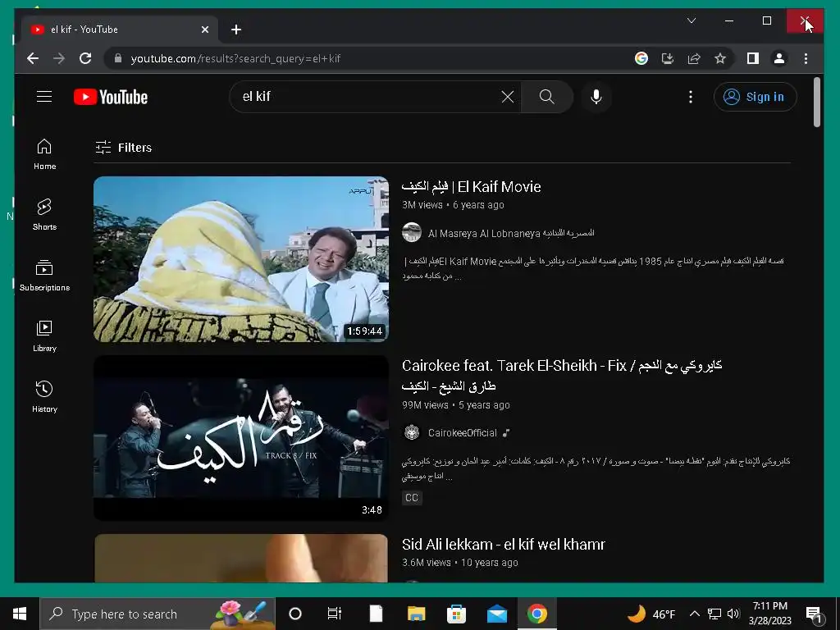Click the '3M views' text under El Kaif Movie
This screenshot has height=630, width=840.
[422, 205]
